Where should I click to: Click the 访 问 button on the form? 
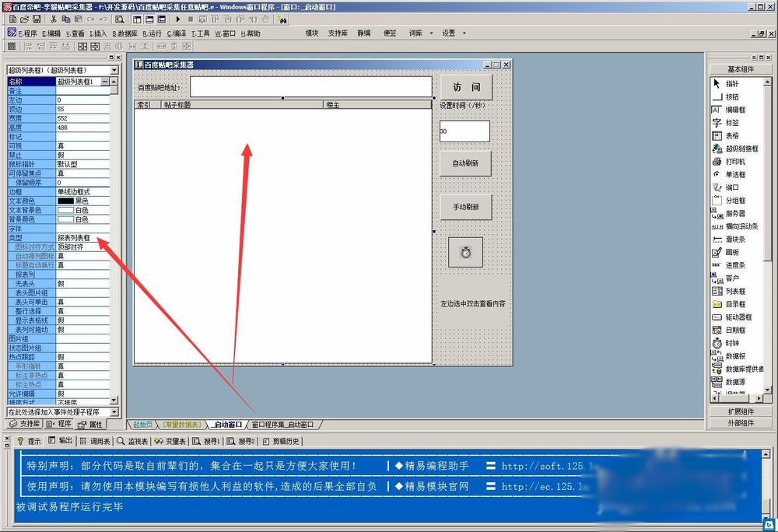[x=466, y=87]
